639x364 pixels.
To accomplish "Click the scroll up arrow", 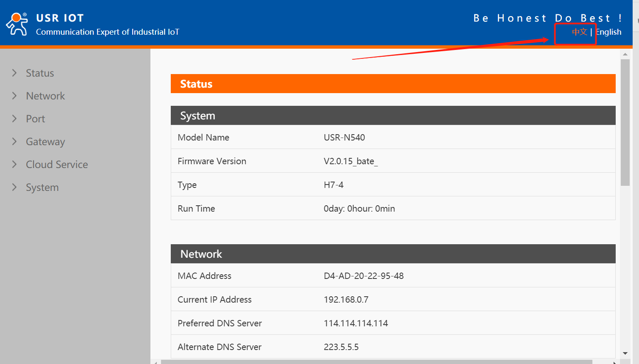I will [625, 54].
